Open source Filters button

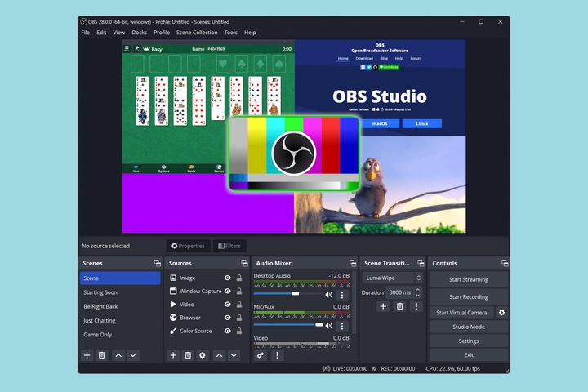pos(229,246)
